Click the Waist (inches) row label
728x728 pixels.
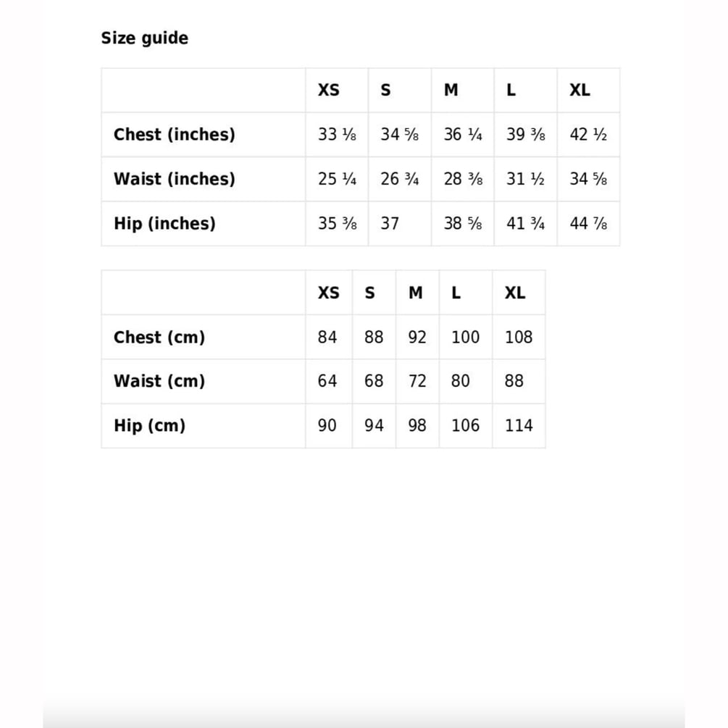point(174,179)
